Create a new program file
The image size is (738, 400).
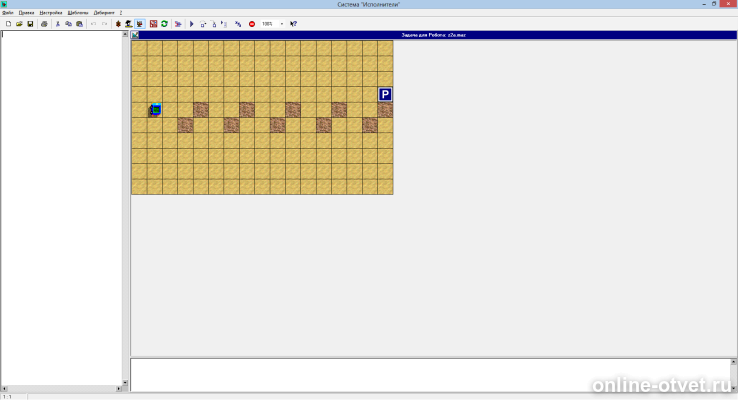8,24
